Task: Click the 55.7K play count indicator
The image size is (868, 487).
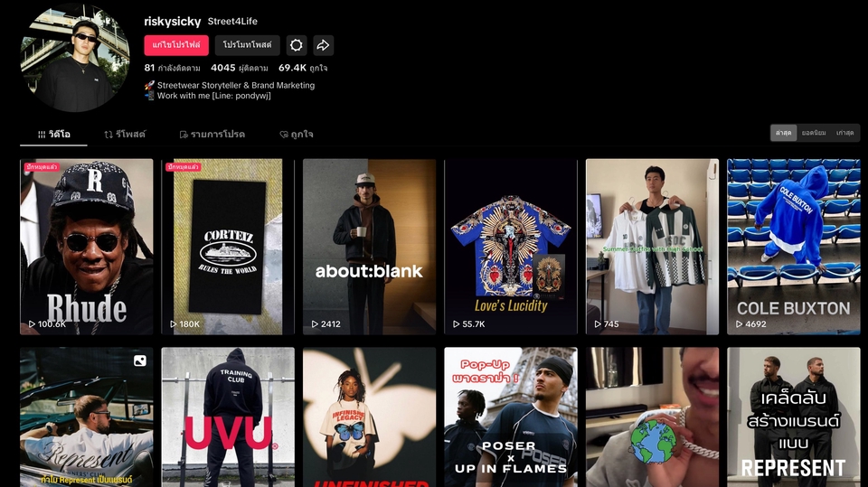Action: click(469, 324)
